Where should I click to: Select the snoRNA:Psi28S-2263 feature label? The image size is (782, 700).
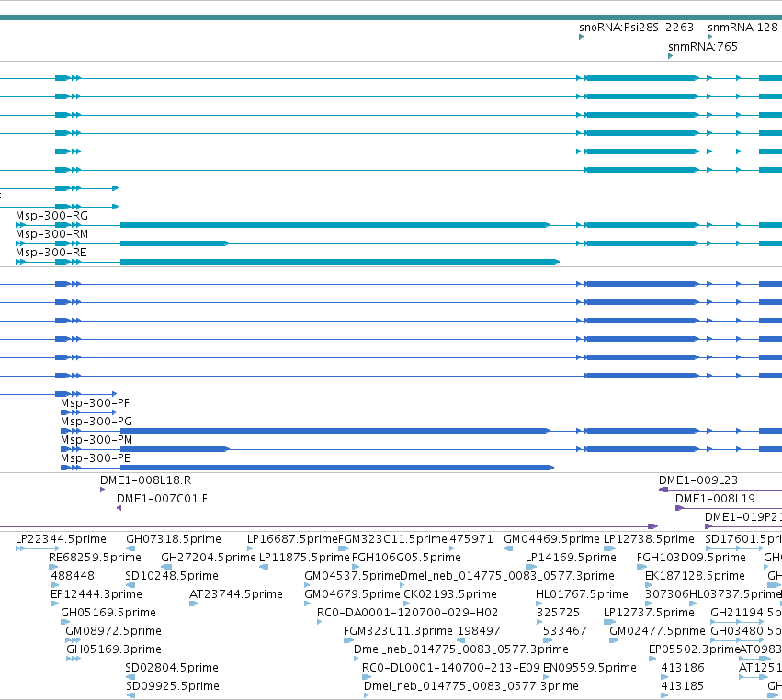(636, 28)
